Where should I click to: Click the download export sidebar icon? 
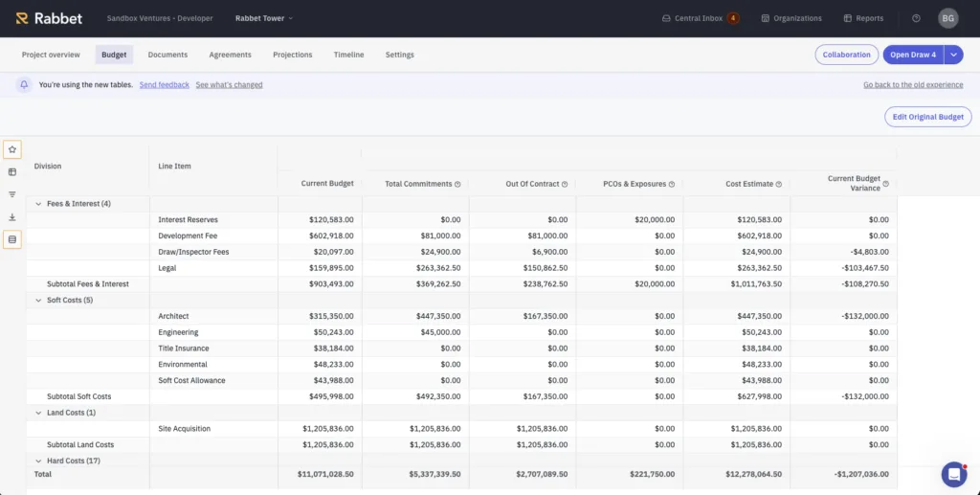(11, 217)
